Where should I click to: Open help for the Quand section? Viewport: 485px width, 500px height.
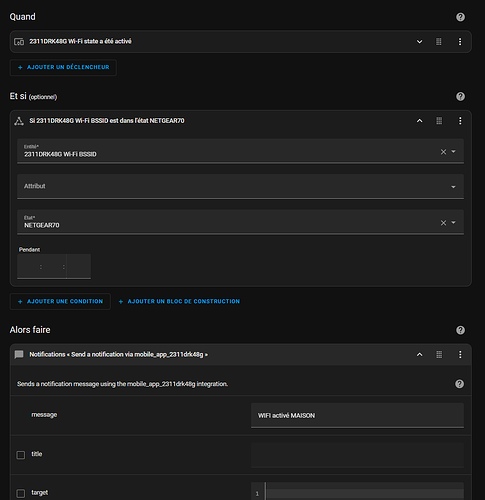pyautogui.click(x=460, y=17)
